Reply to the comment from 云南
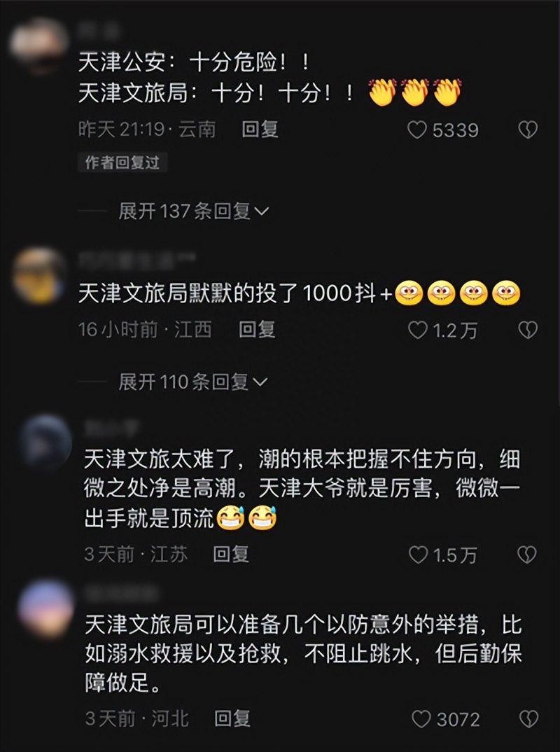This screenshot has height=752, width=560. pos(260,130)
